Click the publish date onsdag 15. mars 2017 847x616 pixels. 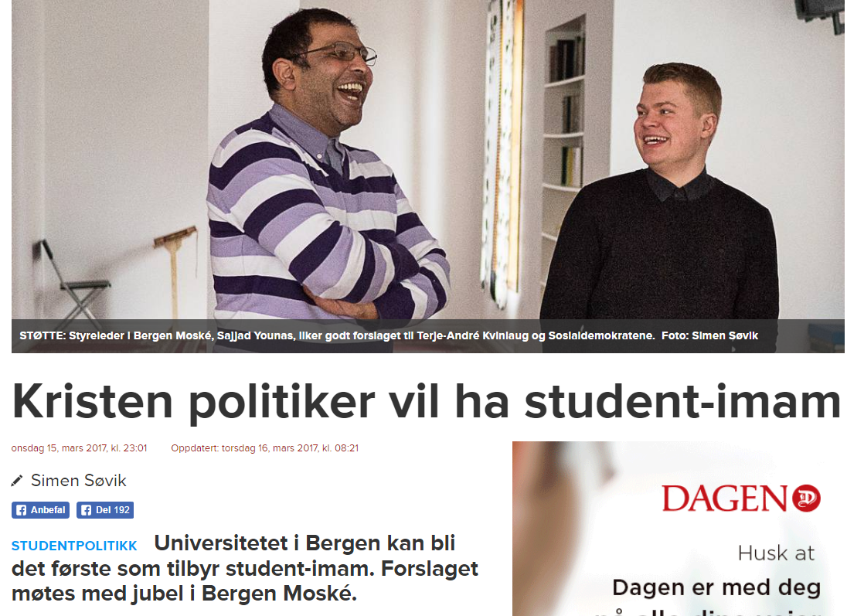click(79, 448)
